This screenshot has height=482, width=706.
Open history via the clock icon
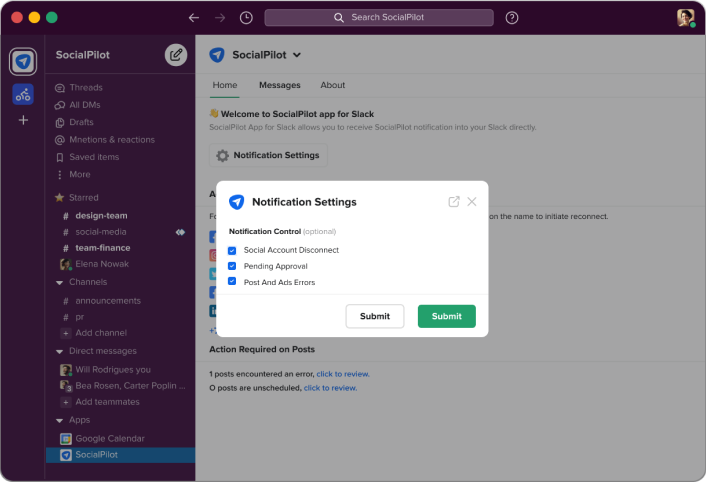click(246, 18)
